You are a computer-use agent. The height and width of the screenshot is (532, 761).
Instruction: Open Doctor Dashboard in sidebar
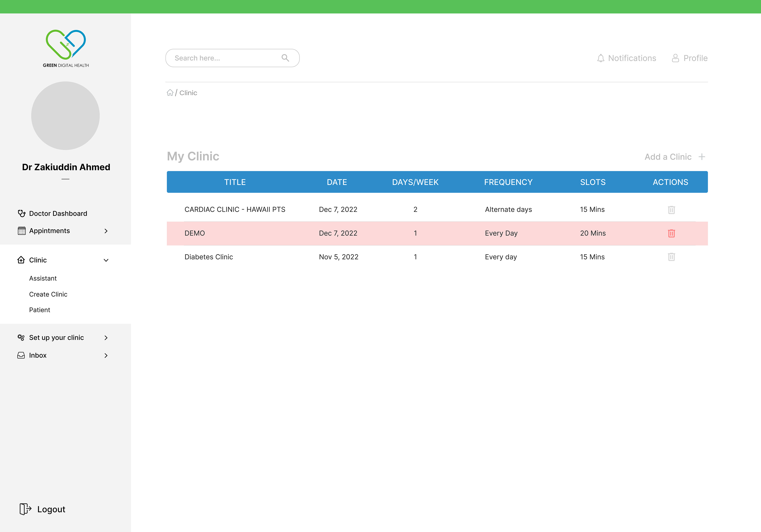click(58, 213)
